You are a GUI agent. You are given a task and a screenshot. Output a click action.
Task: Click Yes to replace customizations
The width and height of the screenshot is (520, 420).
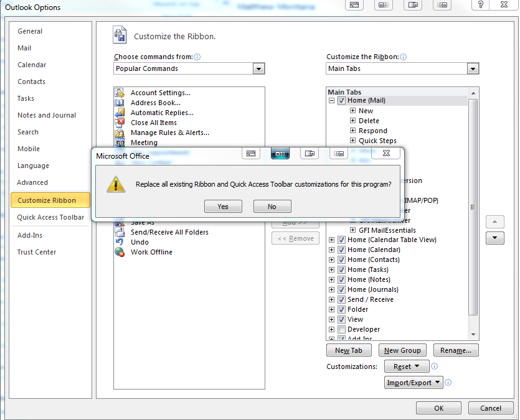[223, 206]
